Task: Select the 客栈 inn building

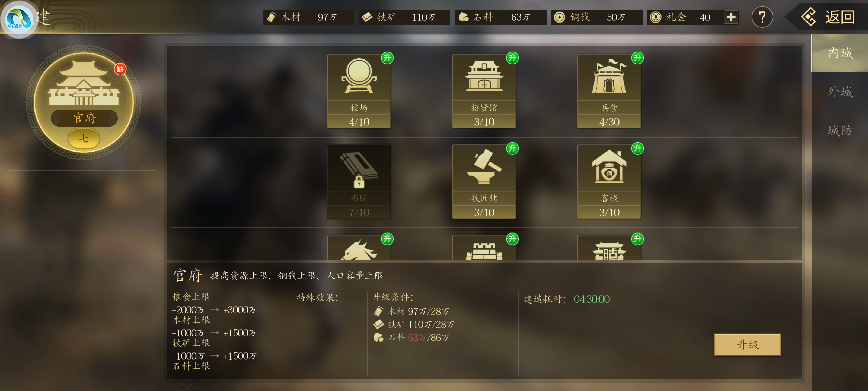Action: click(609, 181)
